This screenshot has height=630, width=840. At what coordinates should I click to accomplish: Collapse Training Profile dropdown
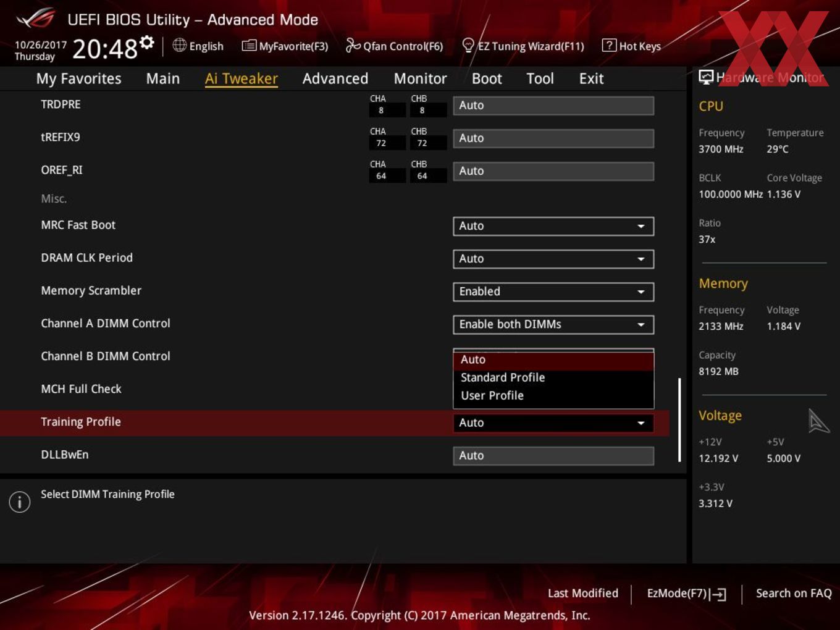(553, 423)
